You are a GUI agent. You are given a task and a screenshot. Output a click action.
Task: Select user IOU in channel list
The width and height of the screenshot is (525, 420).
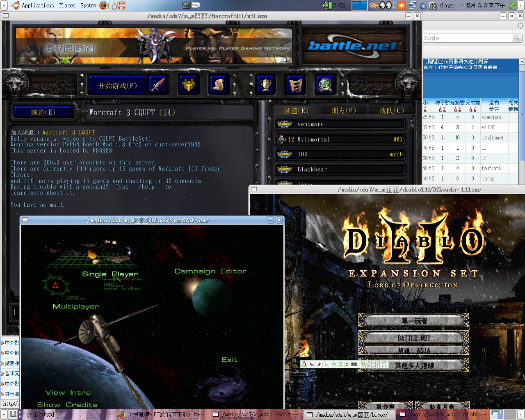(340, 154)
